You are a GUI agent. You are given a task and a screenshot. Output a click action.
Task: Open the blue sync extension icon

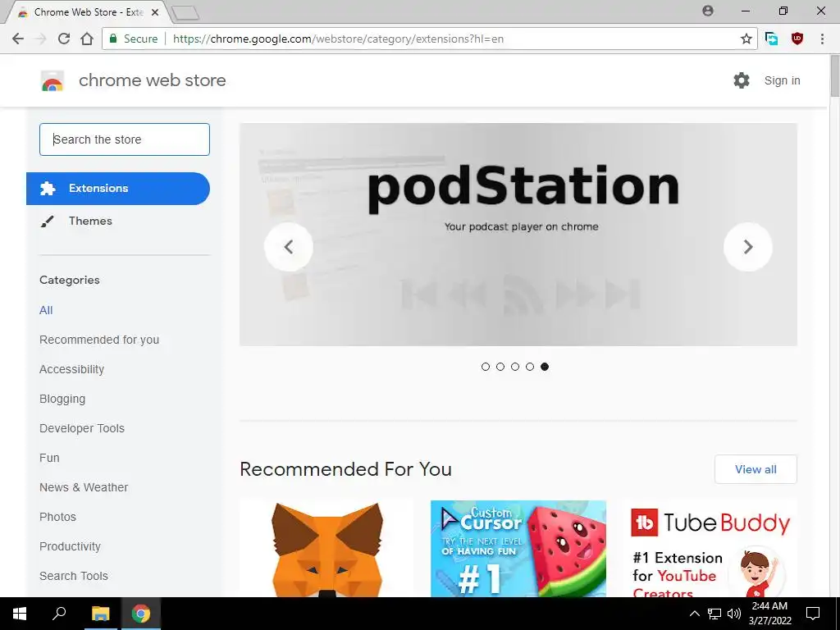771,39
